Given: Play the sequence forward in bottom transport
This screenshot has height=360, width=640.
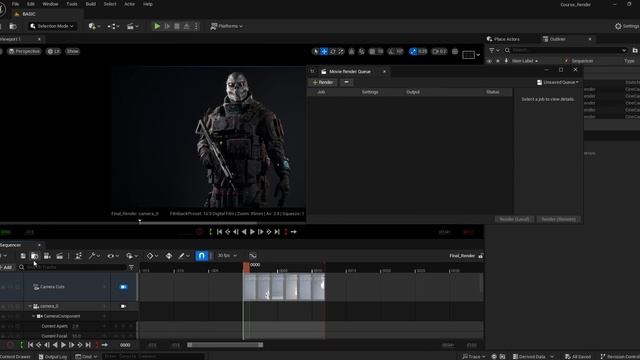Looking at the screenshot, I should pos(63,345).
